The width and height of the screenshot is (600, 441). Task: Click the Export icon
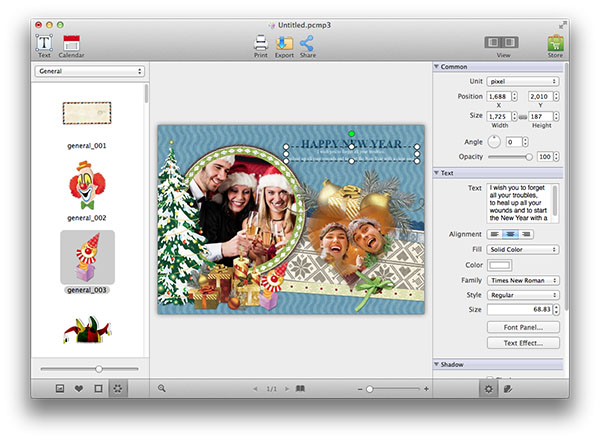(284, 43)
